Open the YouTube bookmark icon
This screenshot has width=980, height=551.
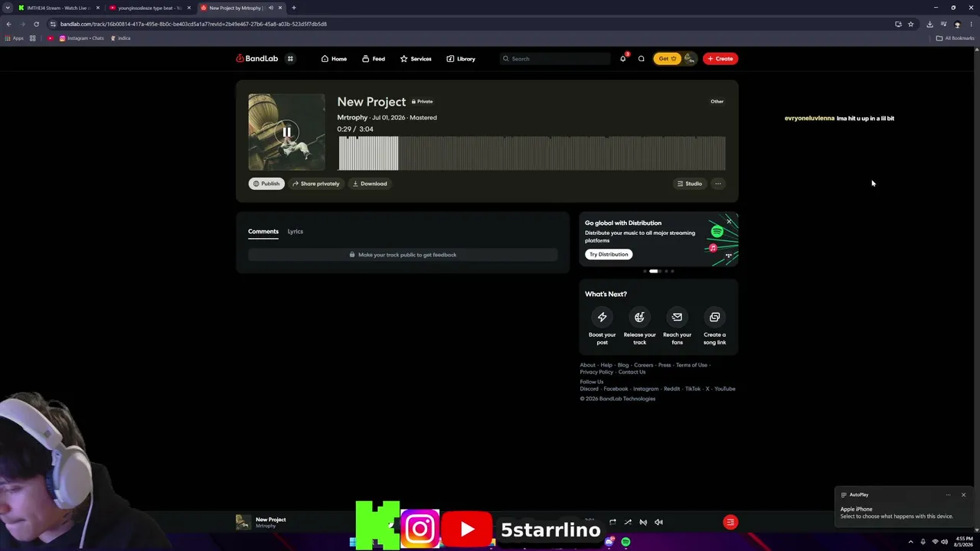tap(51, 38)
